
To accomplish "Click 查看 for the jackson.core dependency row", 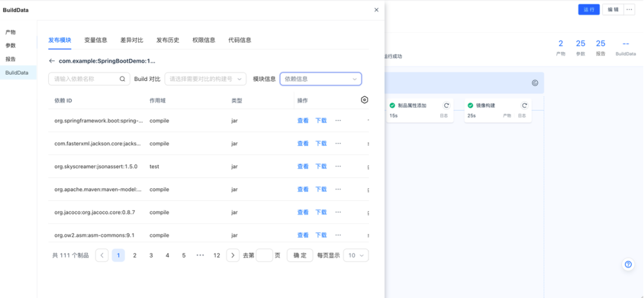I will [303, 144].
